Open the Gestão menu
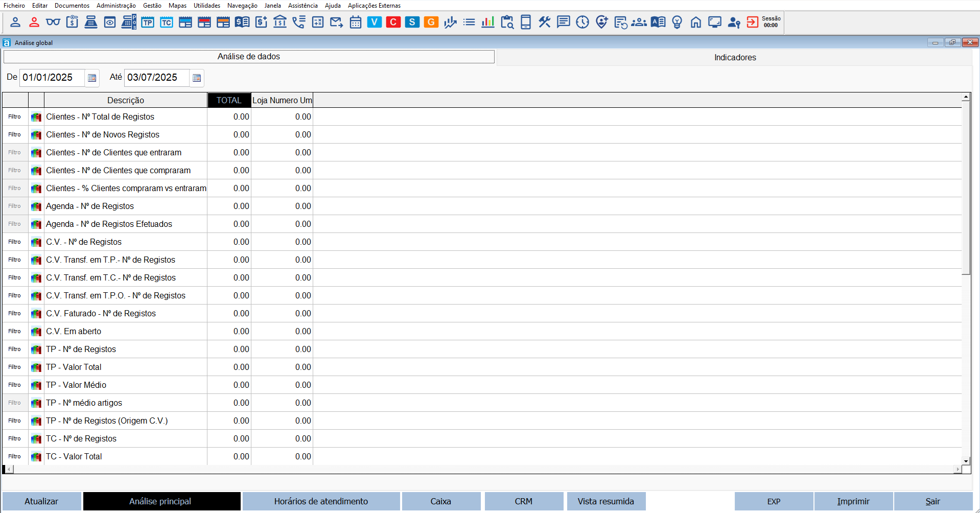Viewport: 980px width, 513px height. pos(152,6)
